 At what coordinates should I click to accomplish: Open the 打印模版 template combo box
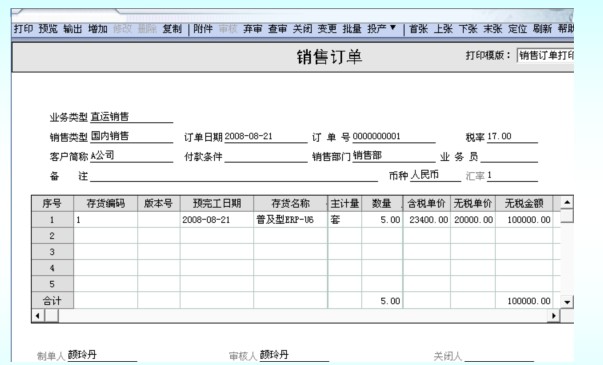pyautogui.click(x=545, y=56)
